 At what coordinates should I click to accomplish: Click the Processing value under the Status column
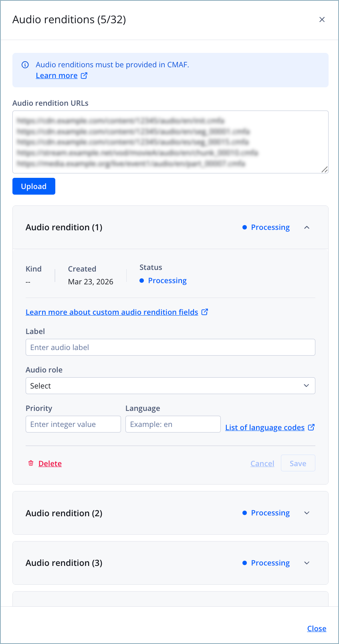point(163,281)
